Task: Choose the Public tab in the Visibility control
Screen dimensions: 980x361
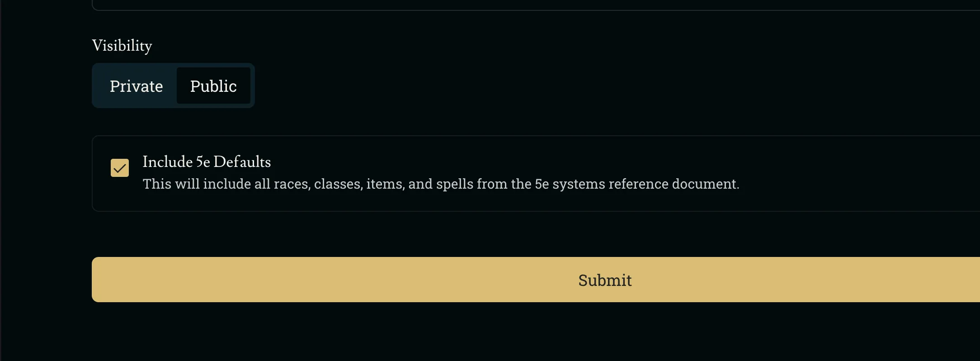Action: point(213,86)
